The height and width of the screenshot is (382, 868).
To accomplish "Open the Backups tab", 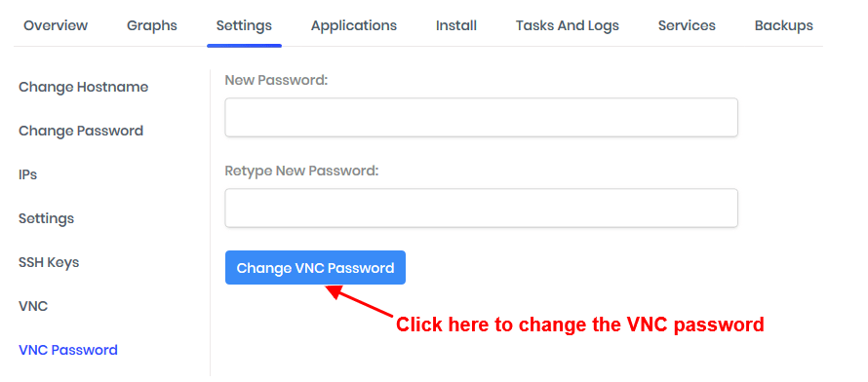I will [x=784, y=25].
